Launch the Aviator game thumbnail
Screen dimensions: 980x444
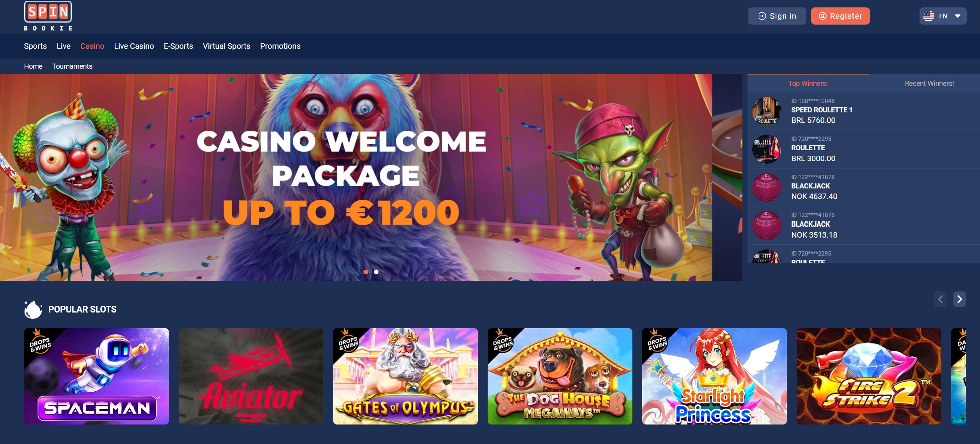coord(251,376)
